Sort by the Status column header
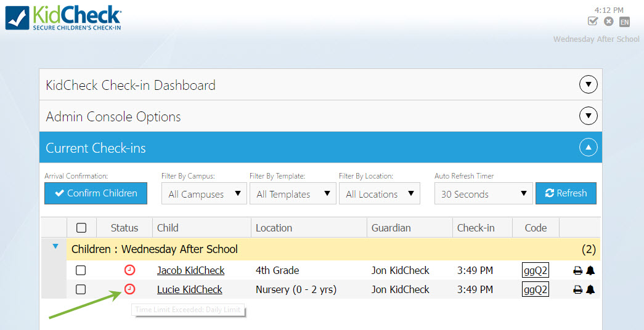Viewport: 644px width, 330px height. point(124,228)
